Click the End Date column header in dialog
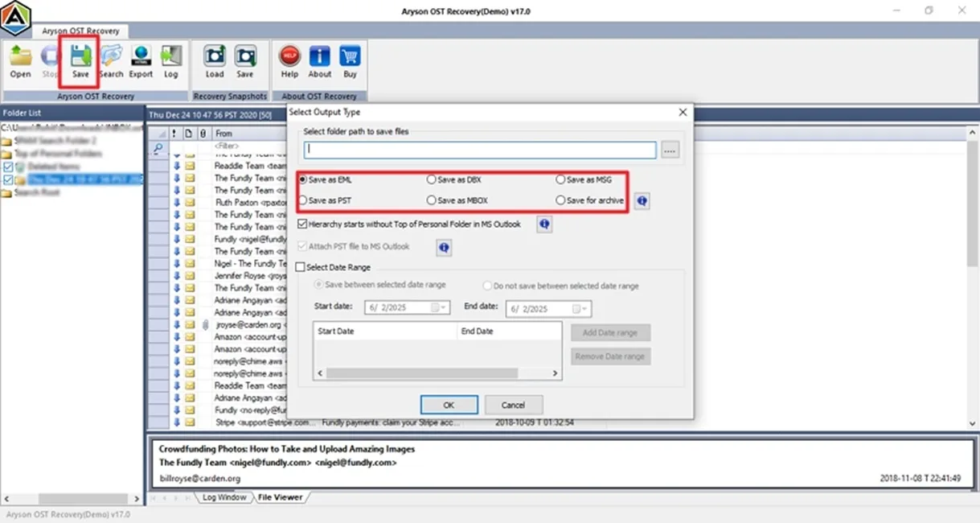The width and height of the screenshot is (980, 523). 508,331
